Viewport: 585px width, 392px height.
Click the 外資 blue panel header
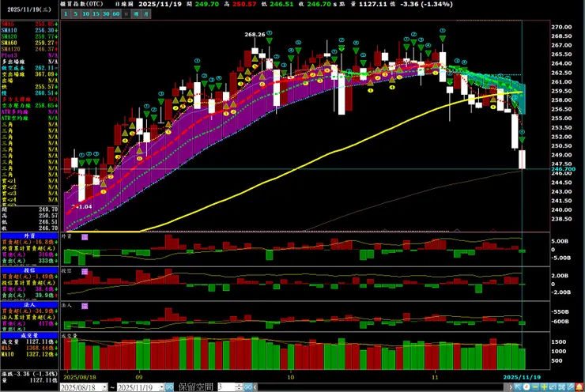[29, 236]
